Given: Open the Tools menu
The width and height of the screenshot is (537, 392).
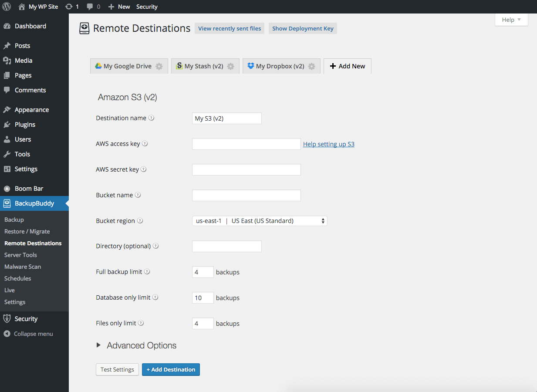Looking at the screenshot, I should [34, 154].
